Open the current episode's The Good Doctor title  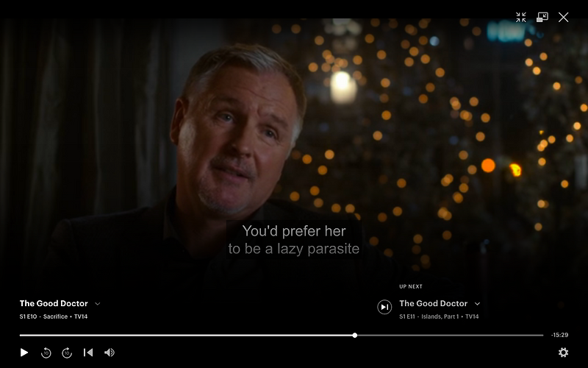click(54, 303)
